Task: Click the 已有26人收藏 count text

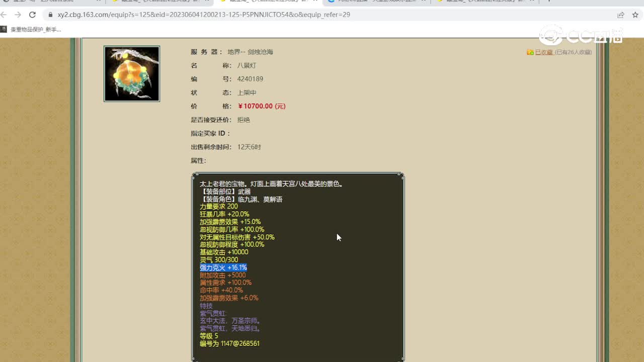Action: pyautogui.click(x=573, y=52)
